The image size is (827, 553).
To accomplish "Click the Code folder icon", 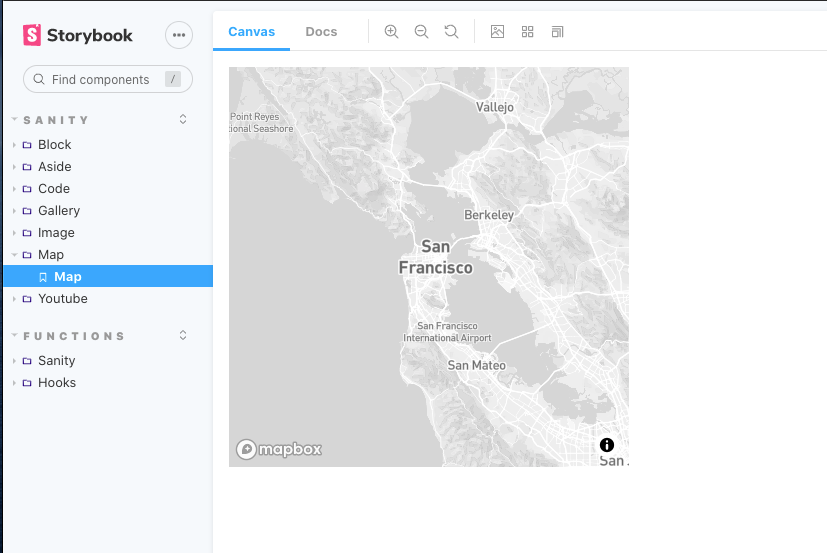I will click(x=27, y=189).
